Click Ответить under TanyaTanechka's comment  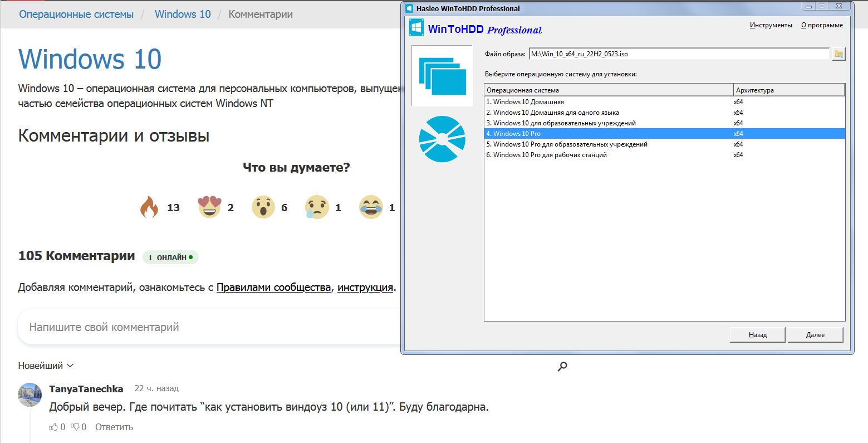114,427
